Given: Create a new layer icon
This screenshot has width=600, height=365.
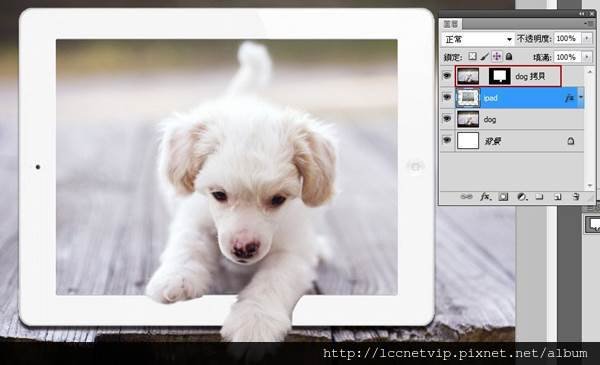Looking at the screenshot, I should pos(558,197).
